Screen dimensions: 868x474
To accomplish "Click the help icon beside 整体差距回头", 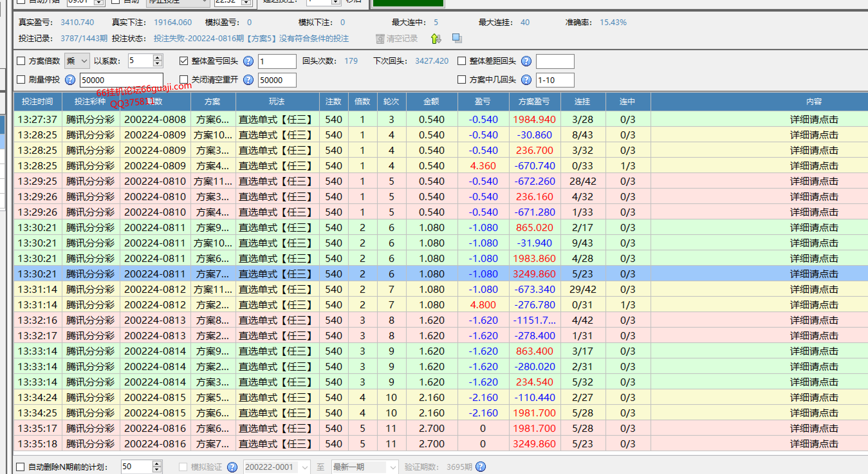I will pyautogui.click(x=526, y=61).
